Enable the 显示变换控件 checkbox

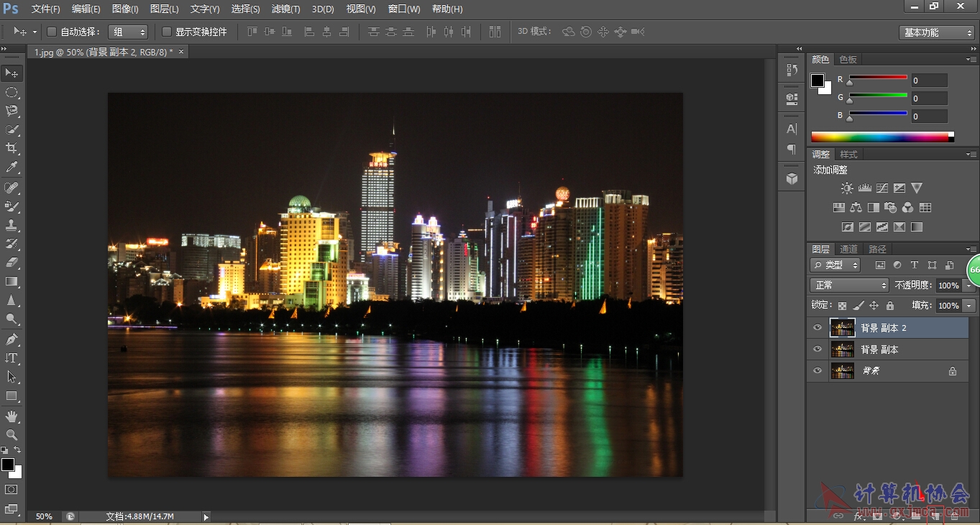click(x=167, y=32)
